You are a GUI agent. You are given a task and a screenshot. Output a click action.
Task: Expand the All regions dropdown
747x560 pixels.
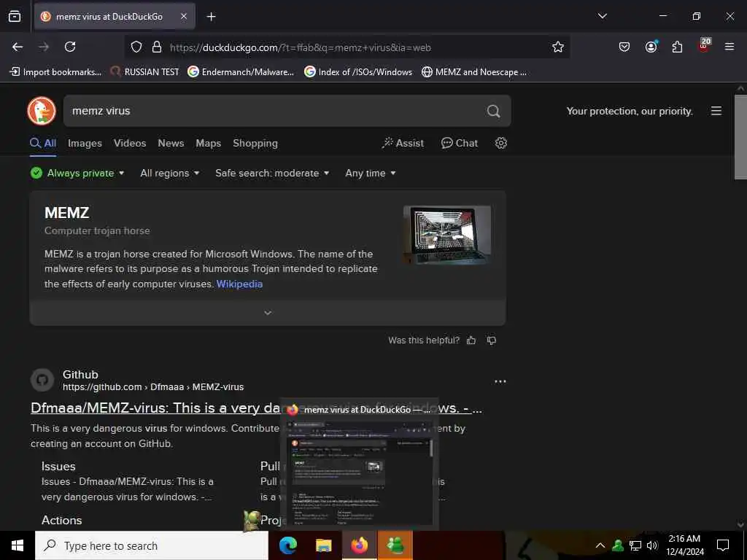point(169,173)
